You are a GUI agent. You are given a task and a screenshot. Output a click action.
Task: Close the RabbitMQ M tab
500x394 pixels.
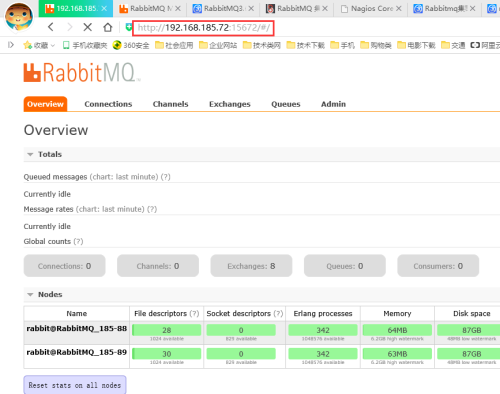178,8
